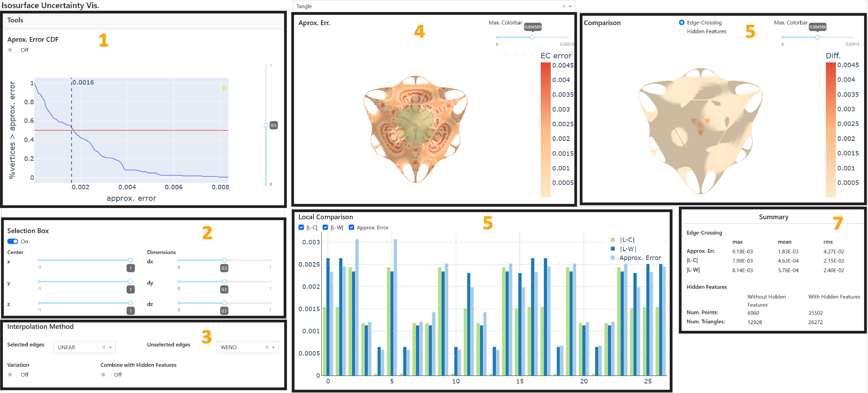Screen dimensions: 868x393
Task: Open the Tangle dataset dropdown arrow
Action: coord(570,6)
